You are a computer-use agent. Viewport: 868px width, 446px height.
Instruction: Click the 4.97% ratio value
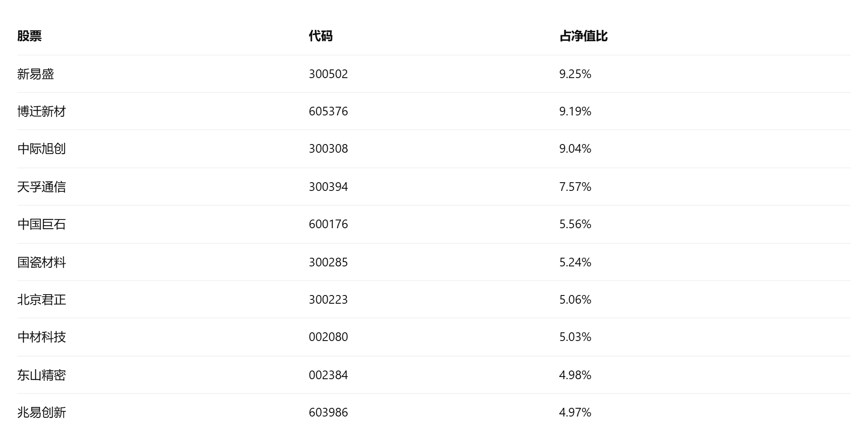click(575, 413)
